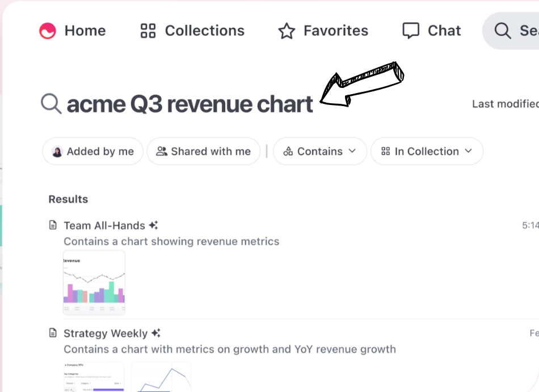Expand the Contains filter dropdown
This screenshot has height=392, width=539.
click(x=320, y=151)
